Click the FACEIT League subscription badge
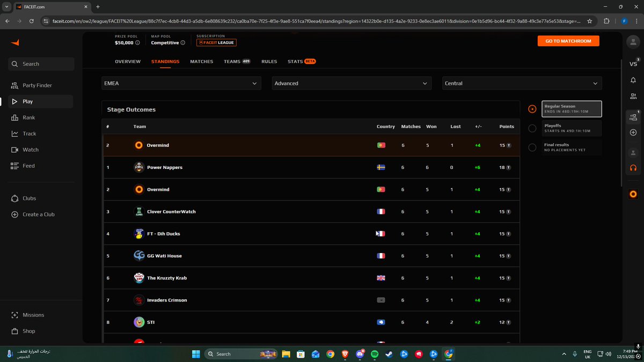Screen dimensions: 644x362 coord(216,42)
